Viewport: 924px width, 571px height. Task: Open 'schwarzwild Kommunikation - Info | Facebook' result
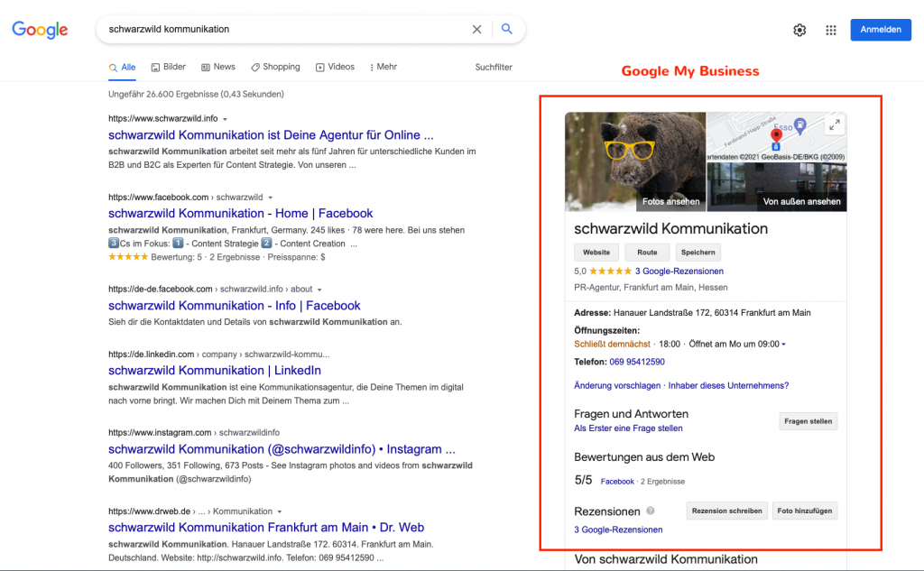click(x=234, y=305)
